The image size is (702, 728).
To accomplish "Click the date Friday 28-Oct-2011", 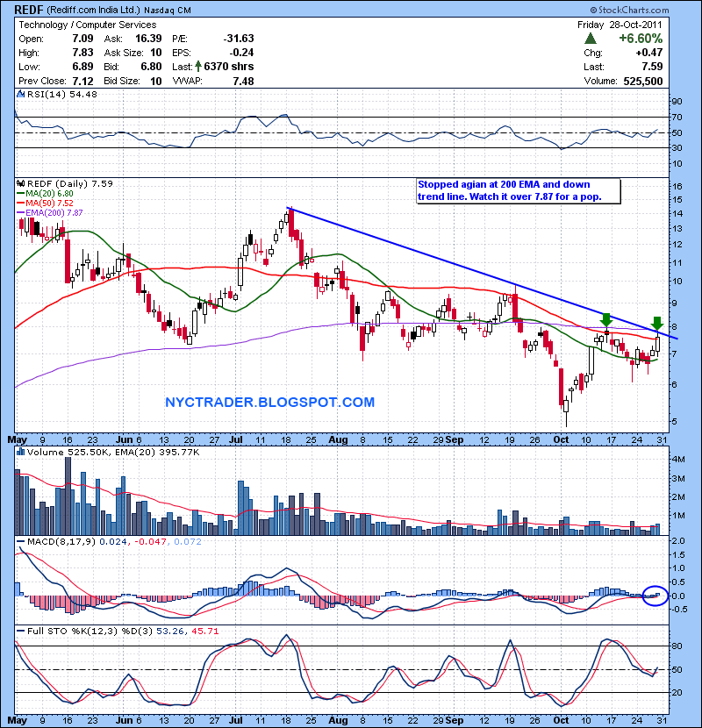I will coord(620,25).
